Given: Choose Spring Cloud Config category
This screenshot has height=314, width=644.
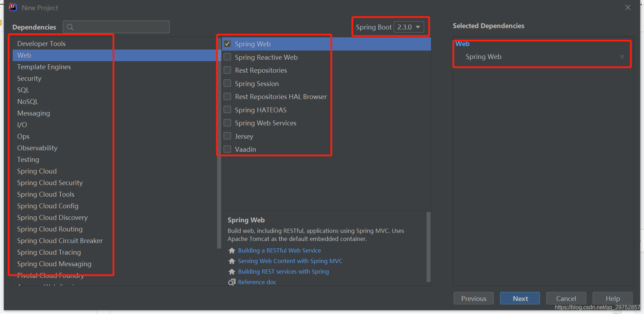Looking at the screenshot, I should click(114, 206).
